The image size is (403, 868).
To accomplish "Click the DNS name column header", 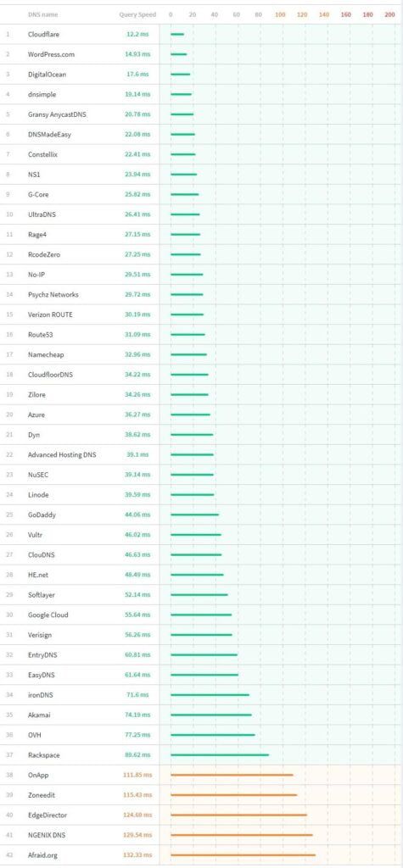I will pos(42,15).
